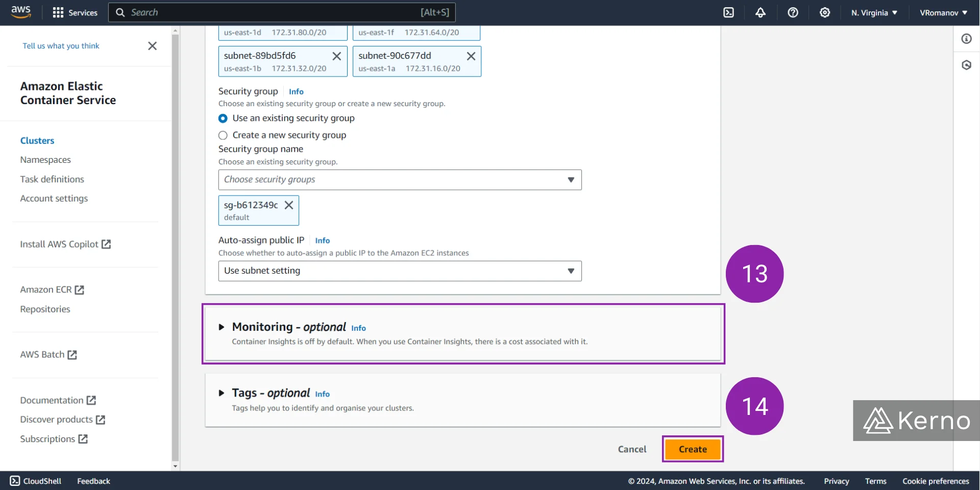Click the sidebar scrollbar down arrow
Screen dimensions: 980x490
tap(176, 466)
